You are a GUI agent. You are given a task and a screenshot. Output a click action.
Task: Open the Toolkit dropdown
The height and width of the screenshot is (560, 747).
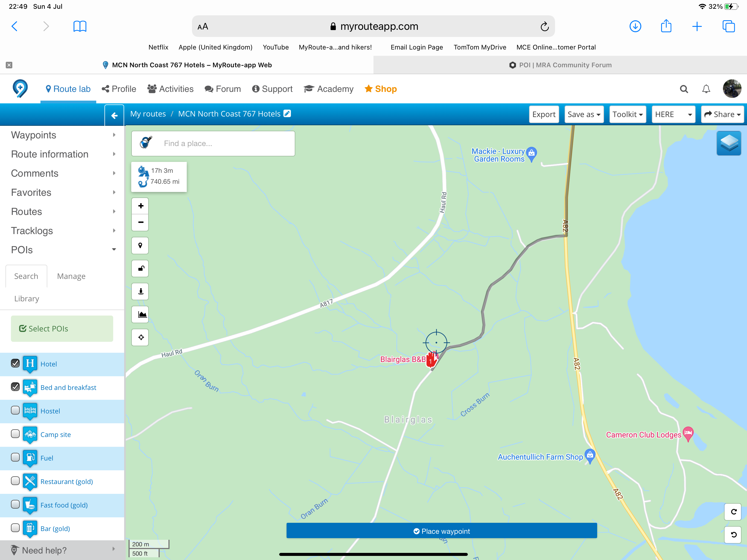coord(627,115)
